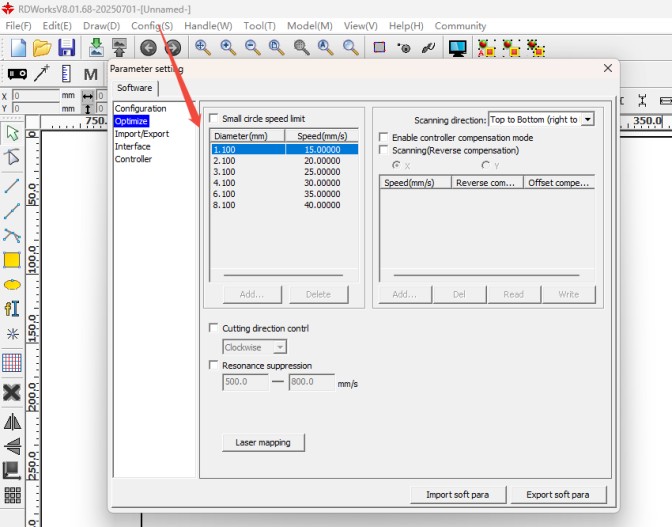Click the Diameter(mm) column header
The height and width of the screenshot is (527, 672).
(x=247, y=136)
